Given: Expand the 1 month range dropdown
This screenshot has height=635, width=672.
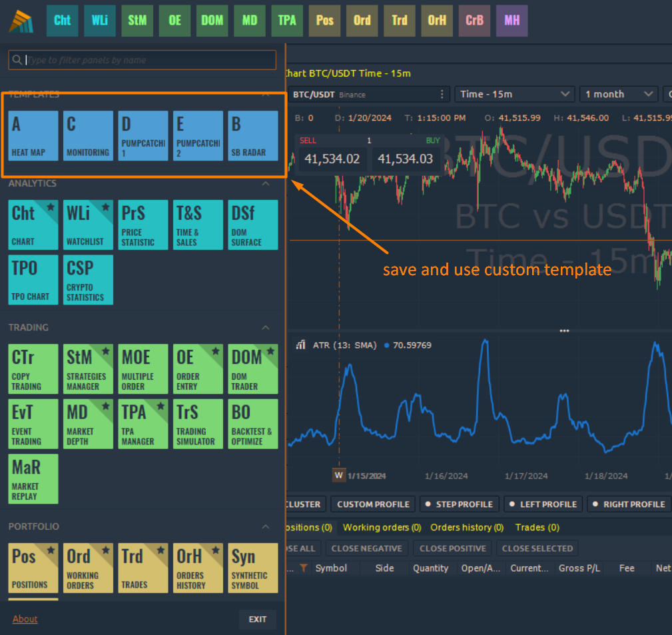Looking at the screenshot, I should tap(619, 94).
